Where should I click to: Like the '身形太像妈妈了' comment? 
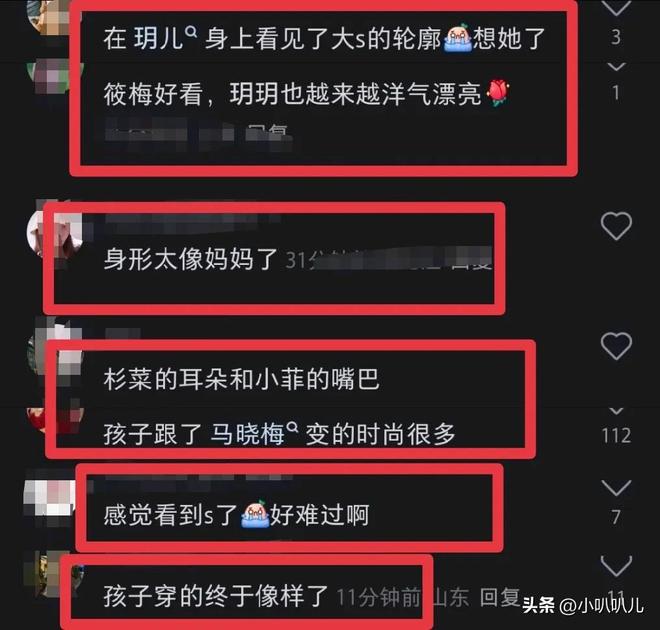616,226
